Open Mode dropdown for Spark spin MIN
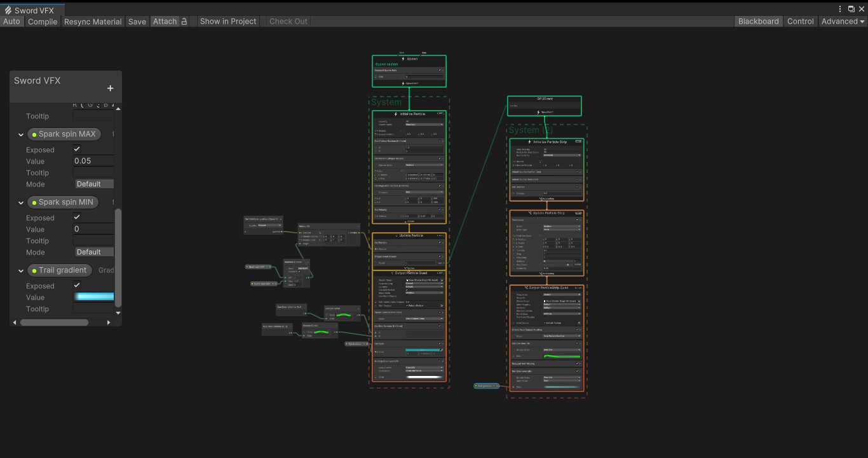The image size is (868, 458). [94, 252]
